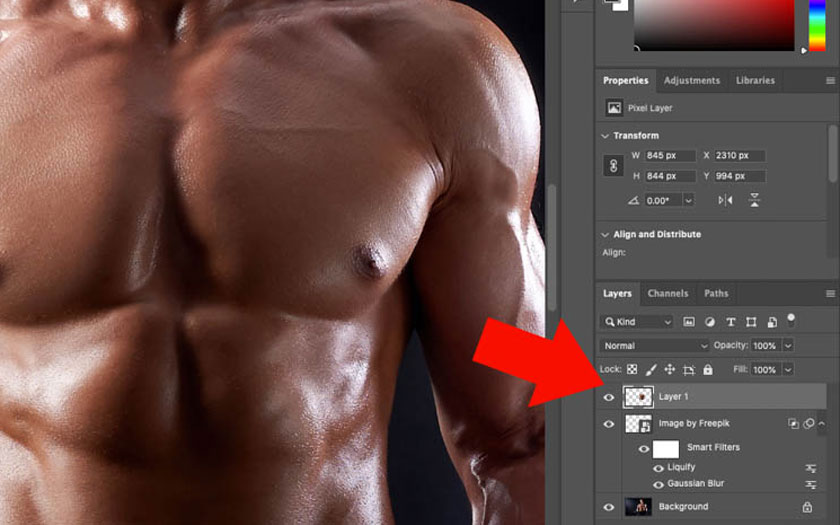Lock transparent pixels icon
The image size is (840, 525).
632,369
